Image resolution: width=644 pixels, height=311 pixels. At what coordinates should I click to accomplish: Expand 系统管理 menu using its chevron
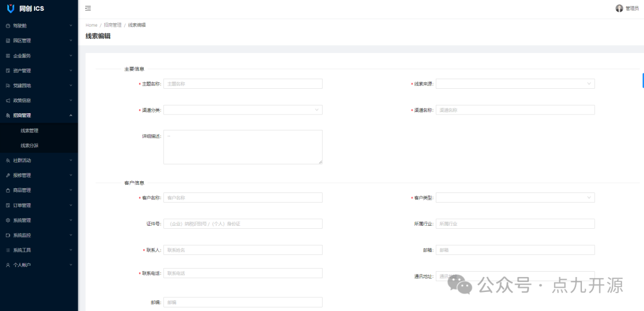[x=70, y=220]
